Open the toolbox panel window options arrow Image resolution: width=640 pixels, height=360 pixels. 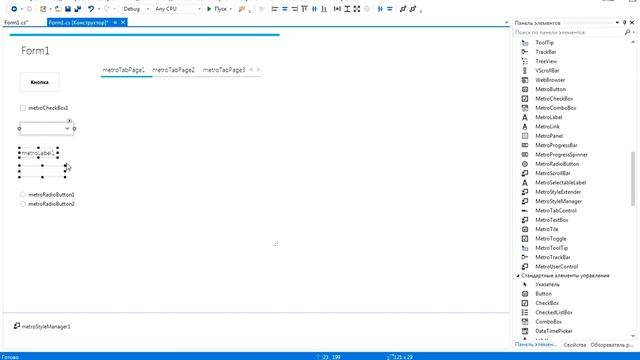[617, 23]
